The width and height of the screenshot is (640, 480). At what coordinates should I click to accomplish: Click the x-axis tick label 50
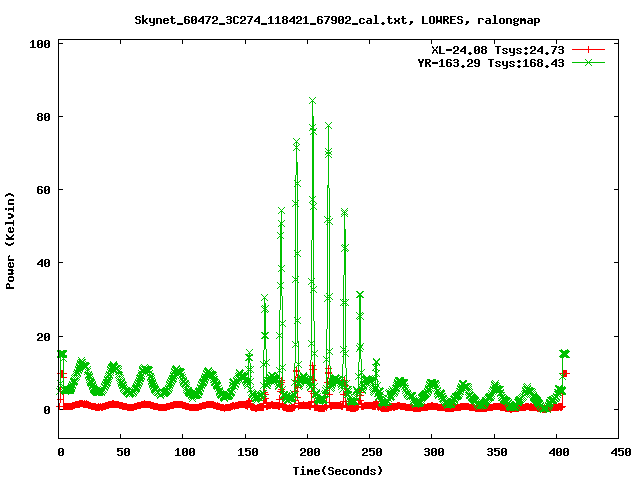[x=123, y=452]
